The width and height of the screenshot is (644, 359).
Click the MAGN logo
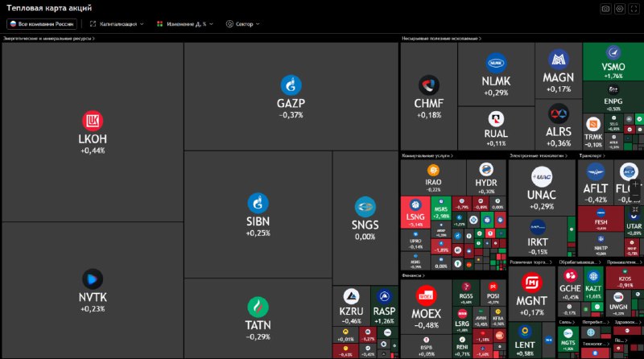558,60
